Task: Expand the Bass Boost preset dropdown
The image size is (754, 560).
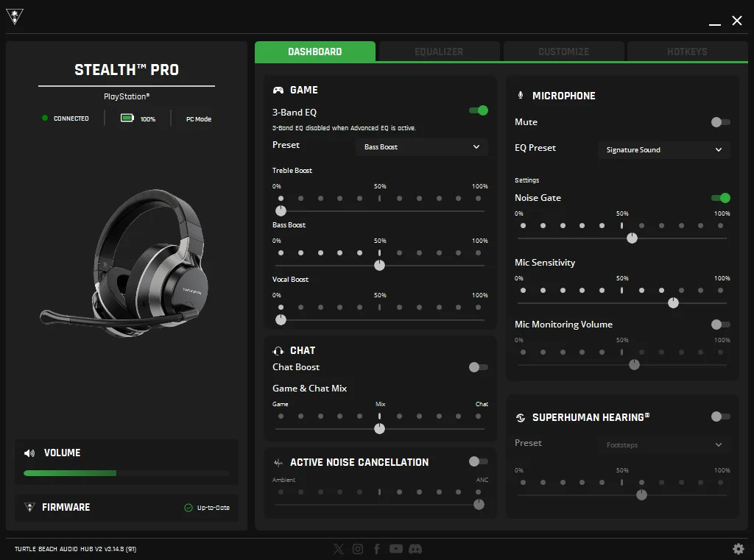Action: point(422,147)
